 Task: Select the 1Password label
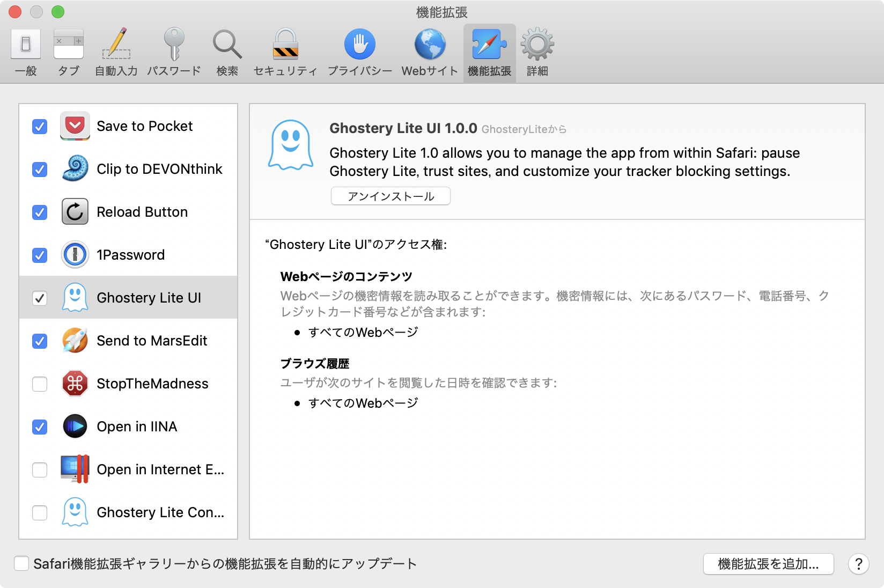pyautogui.click(x=130, y=255)
